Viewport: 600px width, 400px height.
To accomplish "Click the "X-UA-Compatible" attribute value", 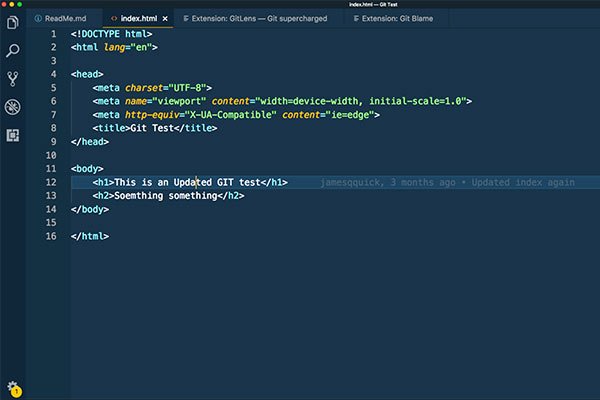I will point(231,115).
